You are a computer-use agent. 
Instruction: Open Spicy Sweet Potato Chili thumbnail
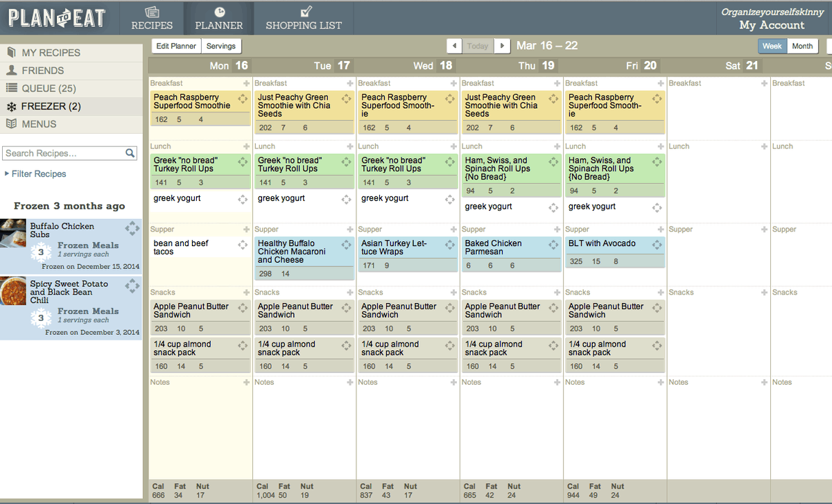13,291
